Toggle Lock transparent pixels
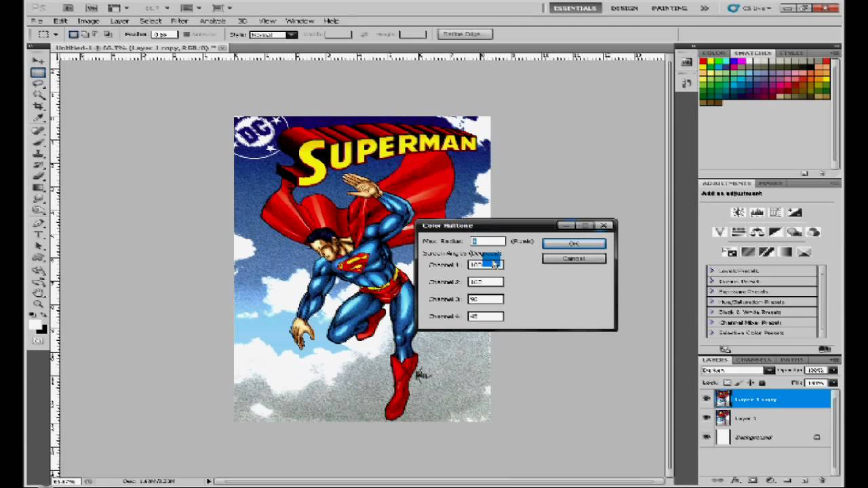 (x=727, y=382)
